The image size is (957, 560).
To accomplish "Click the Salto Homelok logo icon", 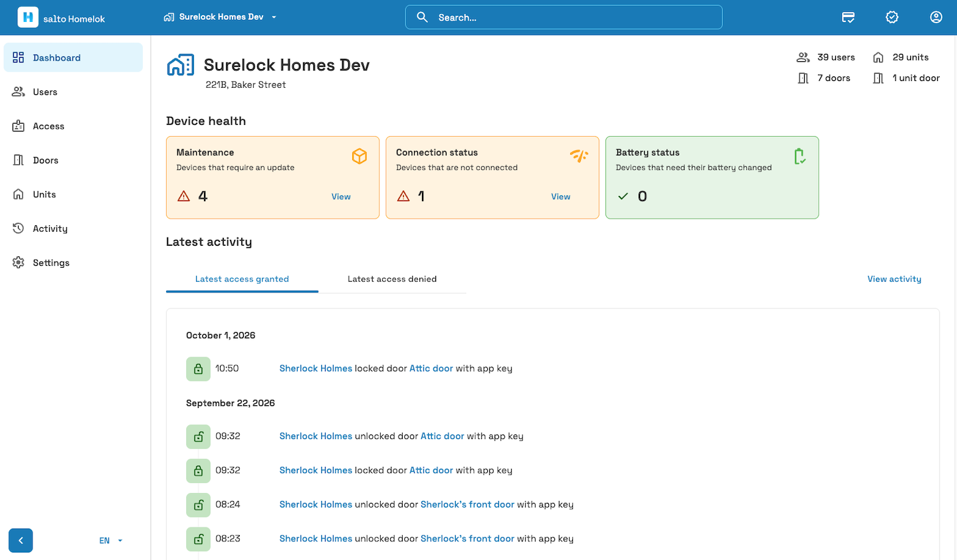I will [x=28, y=17].
